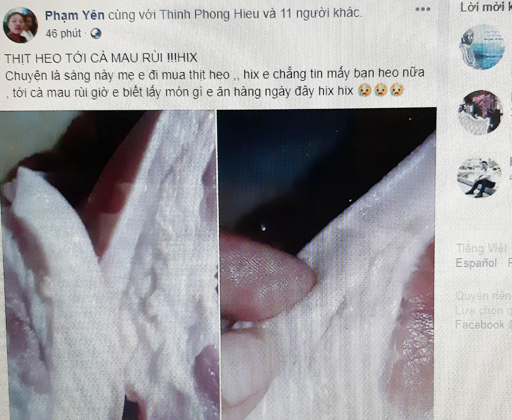View the right fingernail closeup photo
Image resolution: width=512 pixels, height=420 pixels.
tap(327, 264)
